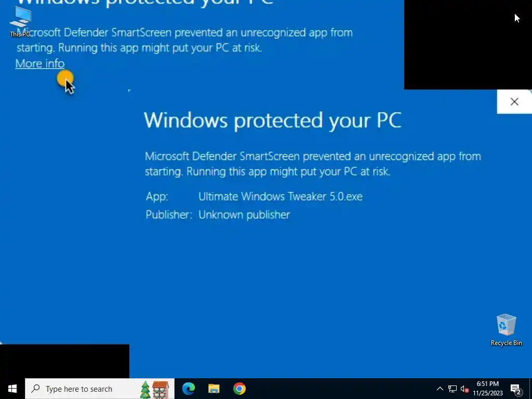Open File Explorer from the taskbar

coord(214,389)
